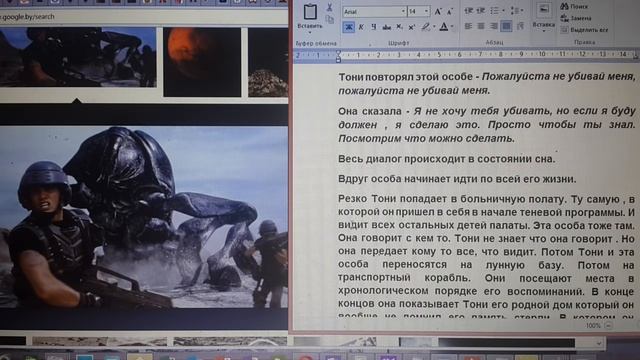Click the Paragraph settings icon beside justify

pyautogui.click(x=520, y=27)
